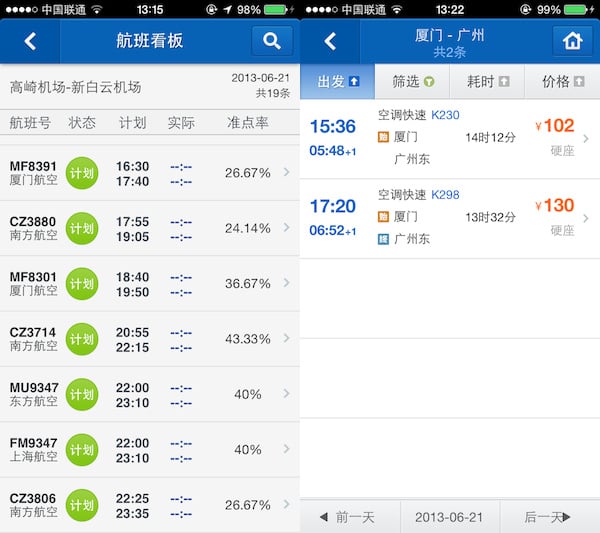
Task: Open train number K230 link
Action: coord(445,115)
